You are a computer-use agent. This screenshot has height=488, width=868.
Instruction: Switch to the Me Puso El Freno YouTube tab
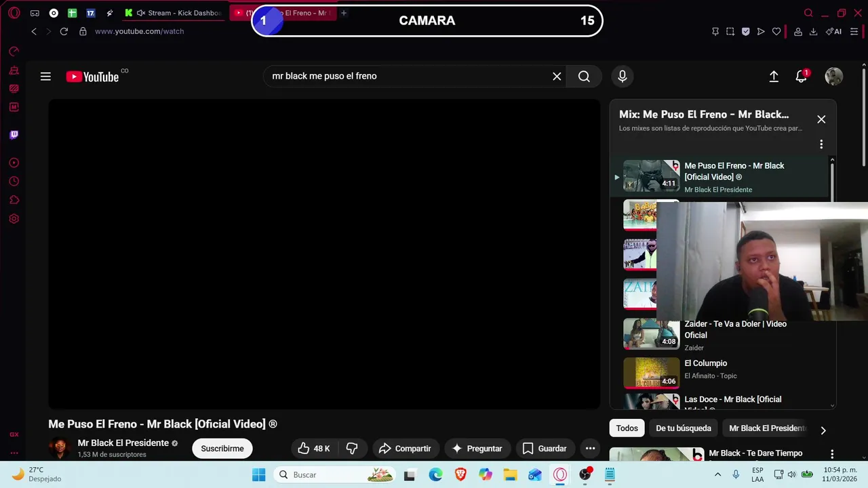[283, 13]
